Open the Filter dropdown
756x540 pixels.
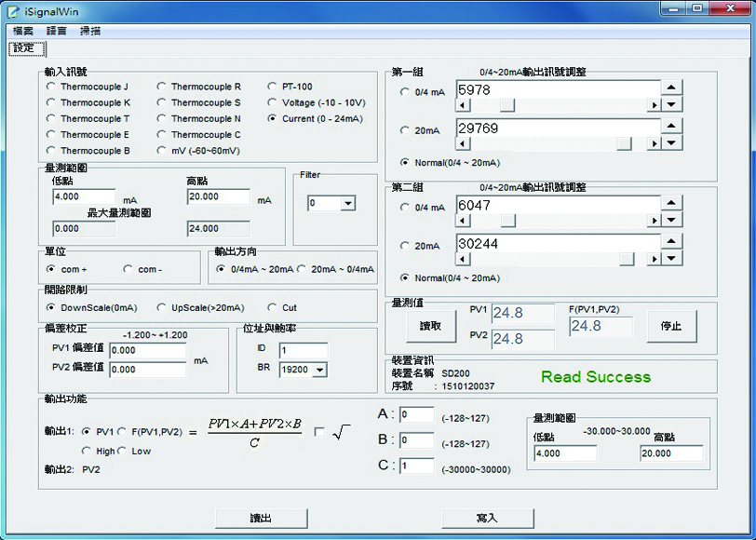click(347, 203)
